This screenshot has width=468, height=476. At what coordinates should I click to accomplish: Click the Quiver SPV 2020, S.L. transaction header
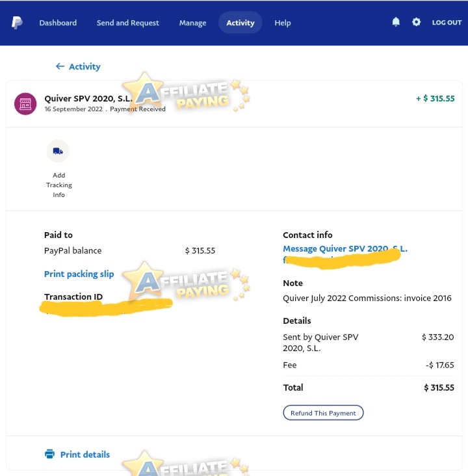[88, 98]
